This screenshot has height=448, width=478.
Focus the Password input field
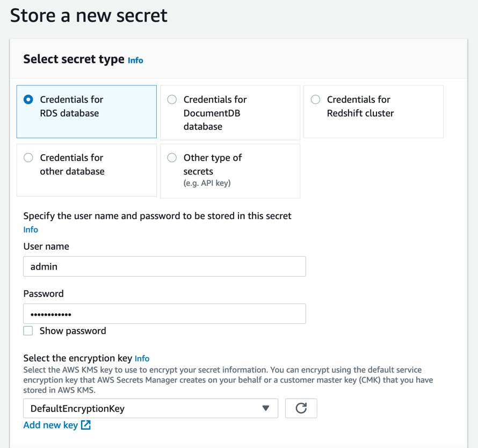164,313
